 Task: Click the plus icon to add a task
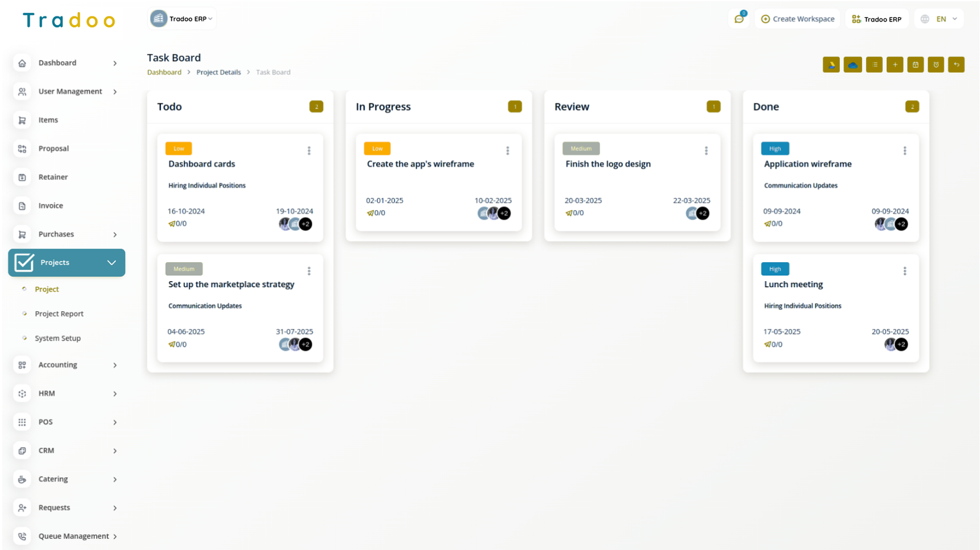(x=895, y=65)
